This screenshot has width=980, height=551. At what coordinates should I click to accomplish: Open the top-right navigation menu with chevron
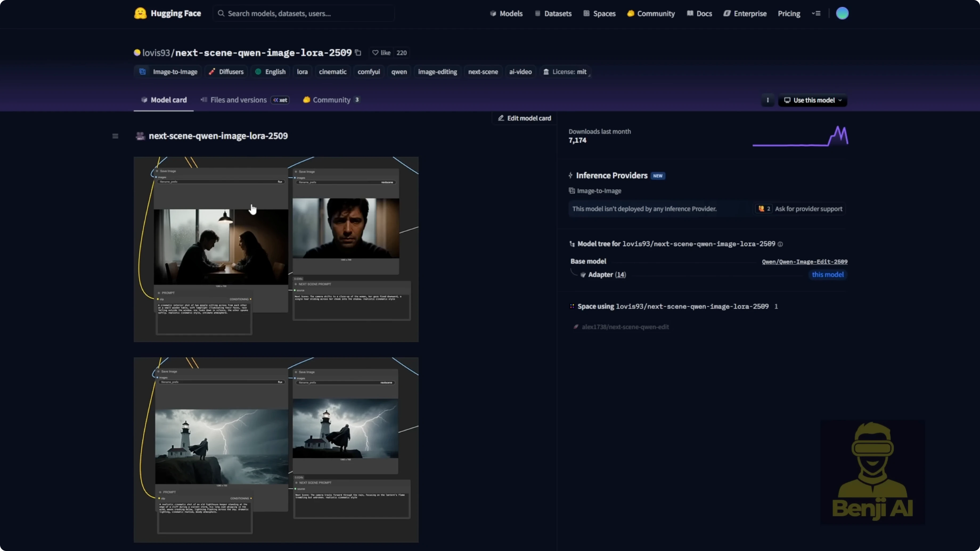816,13
